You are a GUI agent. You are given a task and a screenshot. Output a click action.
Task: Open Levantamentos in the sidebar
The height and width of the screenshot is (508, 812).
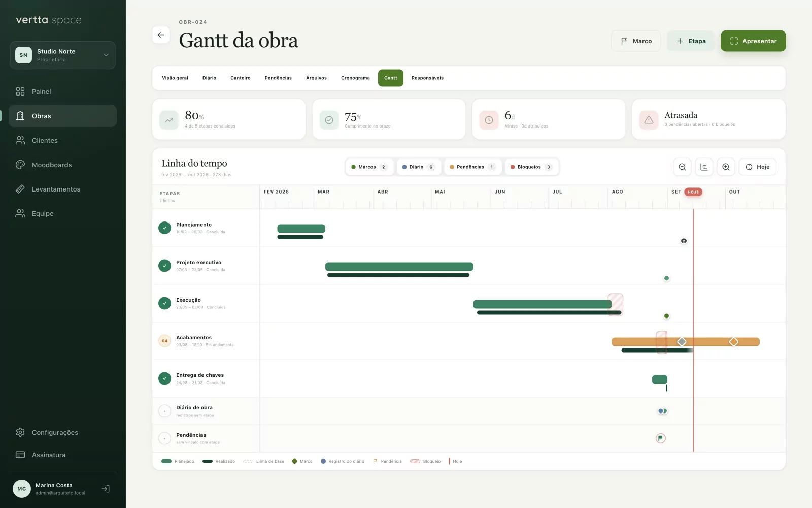(x=63, y=189)
